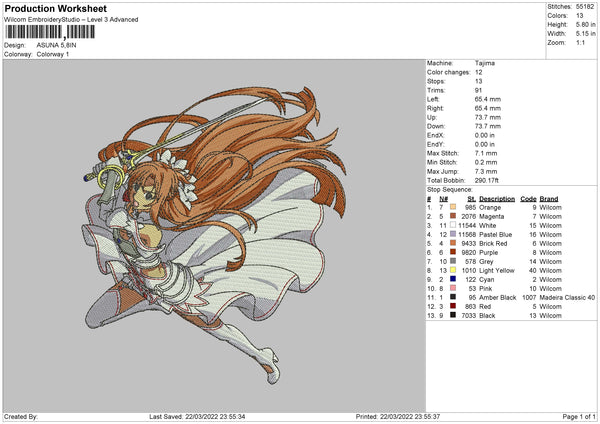Screen dimensions: 600x424
Task: Click the Brand column header
Action: point(550,197)
